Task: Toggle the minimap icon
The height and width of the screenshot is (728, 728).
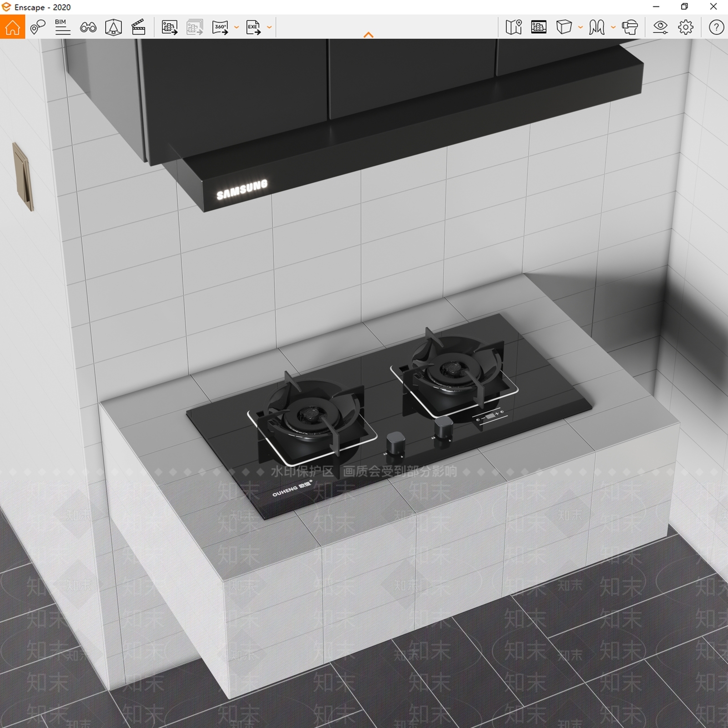Action: coord(514,27)
